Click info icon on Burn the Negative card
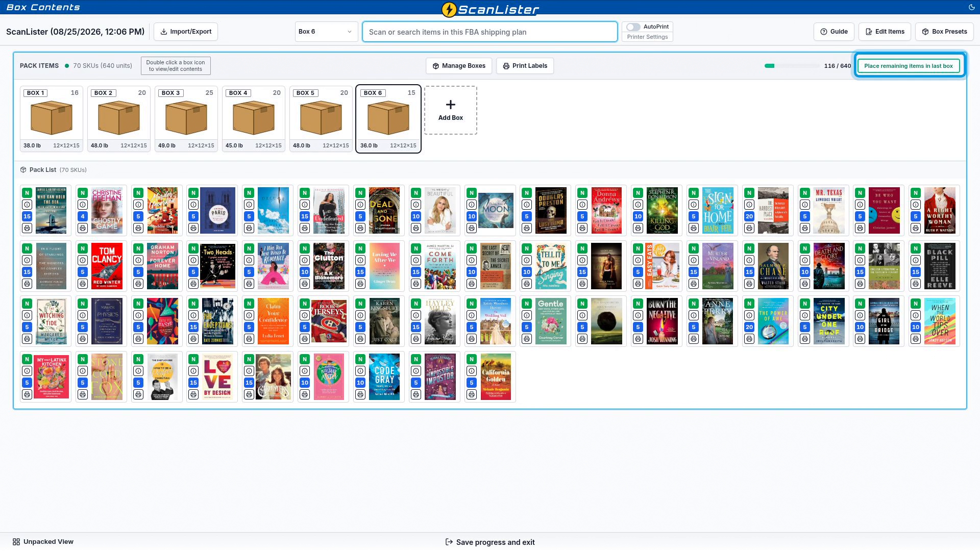The image size is (980, 551). pyautogui.click(x=638, y=315)
